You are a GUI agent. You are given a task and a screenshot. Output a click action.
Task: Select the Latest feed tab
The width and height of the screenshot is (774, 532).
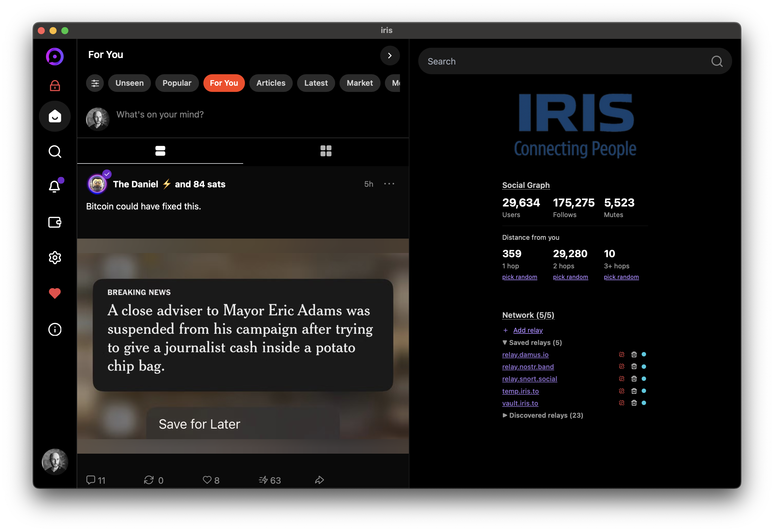click(316, 83)
